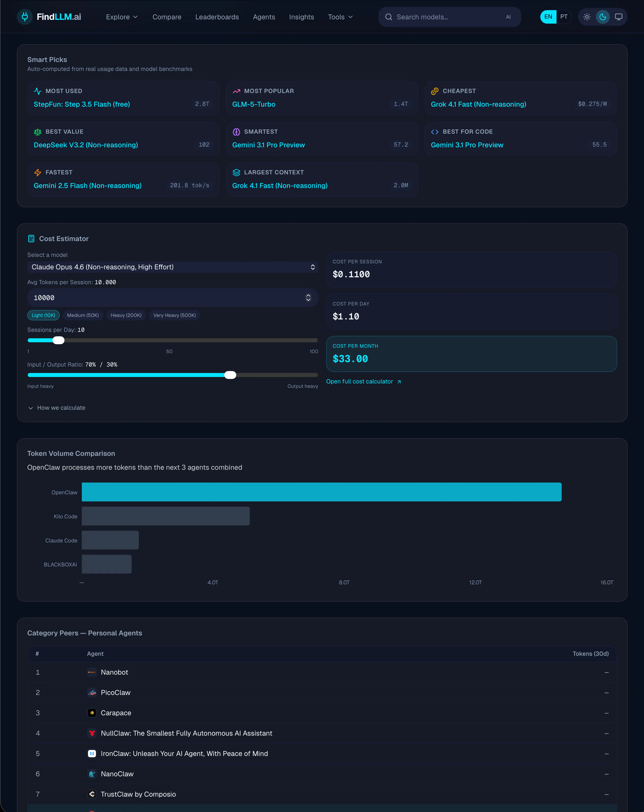Screen dimensions: 644x812
Task: Open the Explore dropdown menu
Action: [x=121, y=17]
